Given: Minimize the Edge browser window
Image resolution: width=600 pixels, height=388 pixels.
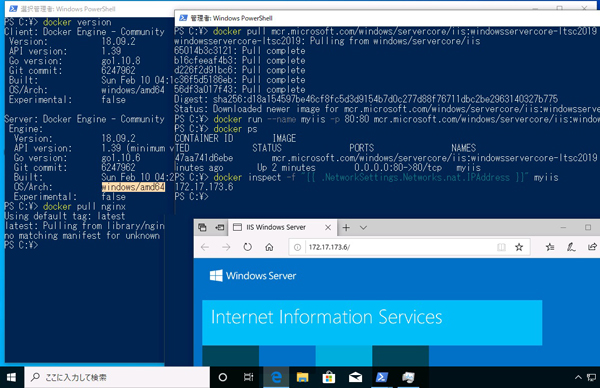Looking at the screenshot, I should pyautogui.click(x=563, y=228).
